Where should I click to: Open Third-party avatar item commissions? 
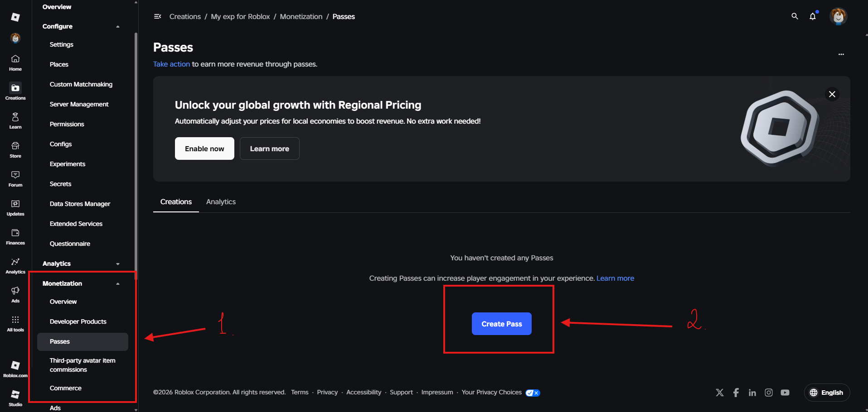click(x=82, y=365)
